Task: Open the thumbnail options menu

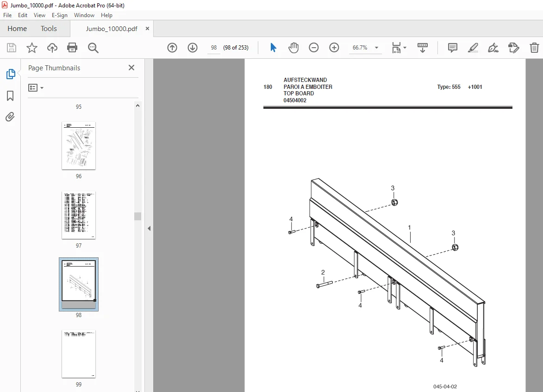Action: point(36,87)
